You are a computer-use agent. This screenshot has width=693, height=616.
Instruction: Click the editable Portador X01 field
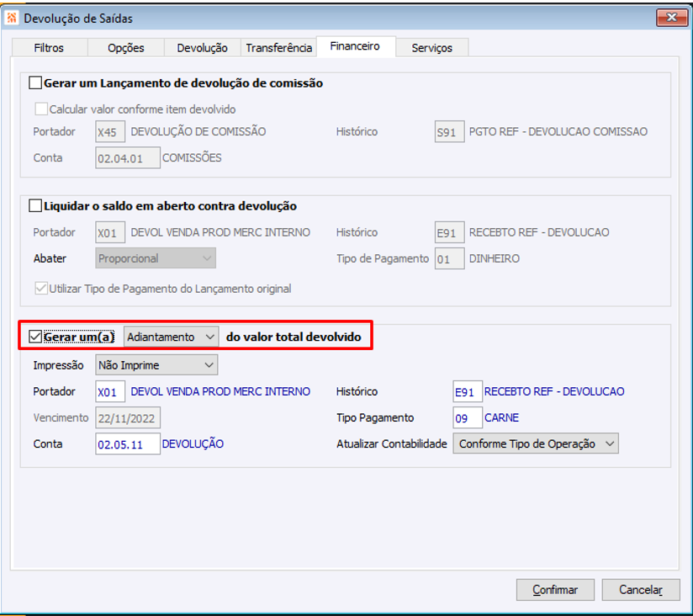click(x=110, y=392)
